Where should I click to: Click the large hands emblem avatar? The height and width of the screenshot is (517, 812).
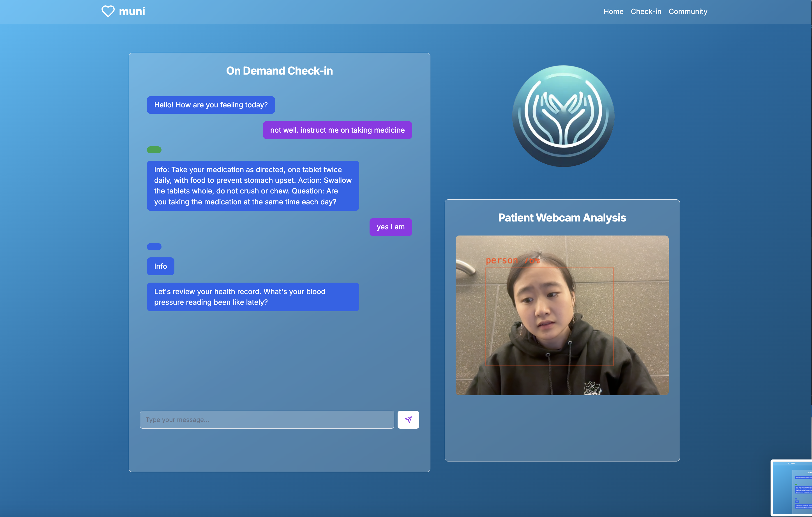click(563, 116)
